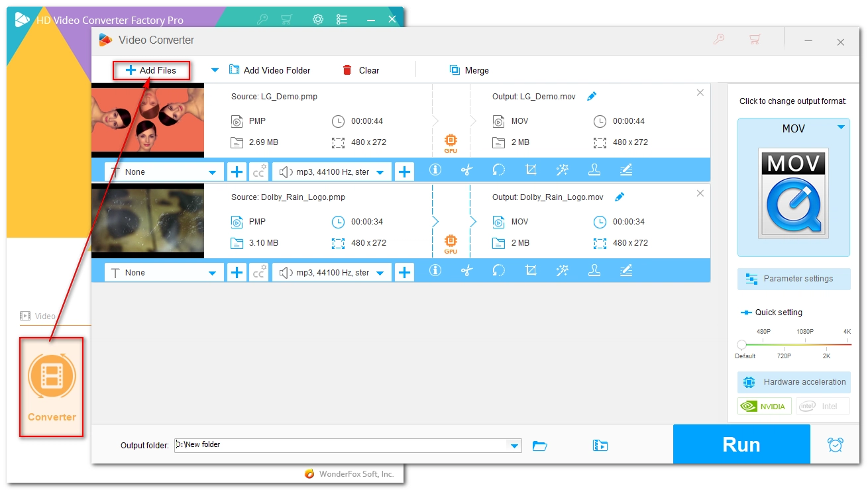The height and width of the screenshot is (490, 868).
Task: Adjust the Quick setting resolution slider
Action: [x=741, y=344]
